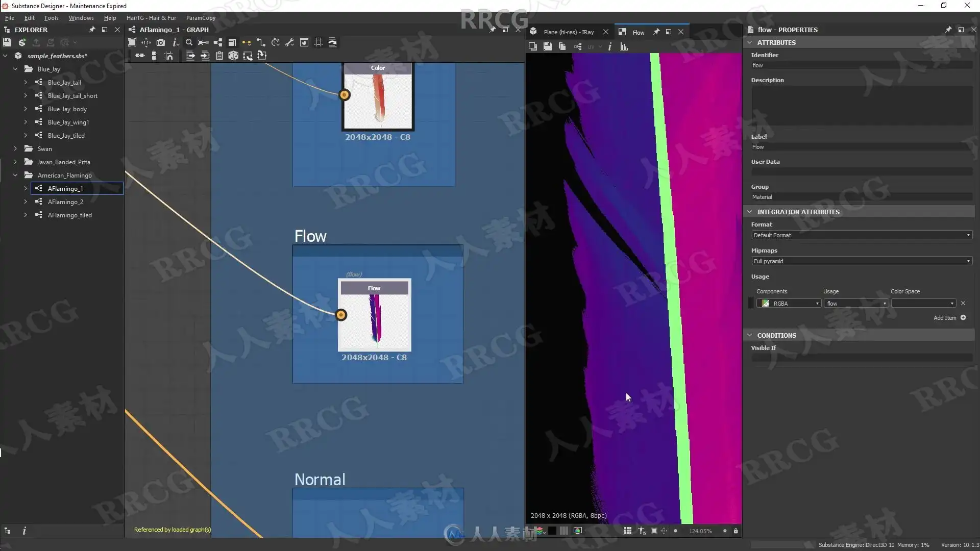Image resolution: width=980 pixels, height=551 pixels.
Task: Expand the Swan folder in Explorer
Action: point(15,149)
